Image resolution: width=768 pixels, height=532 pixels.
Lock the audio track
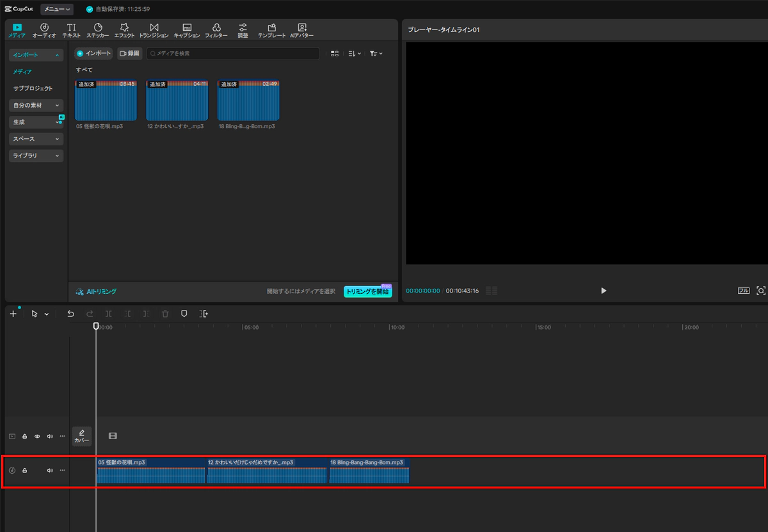point(25,471)
